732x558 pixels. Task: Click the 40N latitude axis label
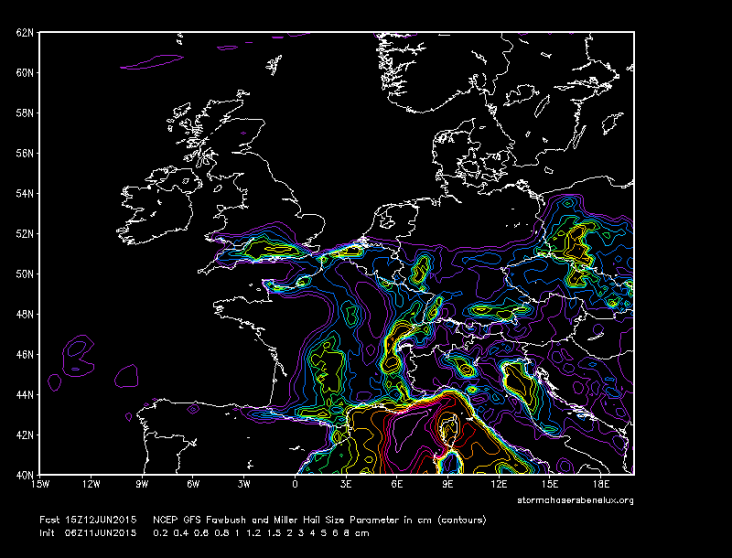(26, 474)
